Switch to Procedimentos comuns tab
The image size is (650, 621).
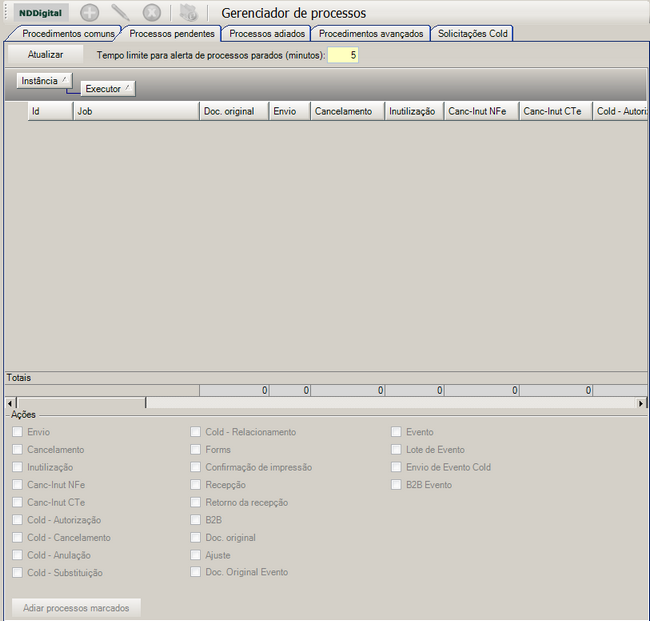click(68, 34)
